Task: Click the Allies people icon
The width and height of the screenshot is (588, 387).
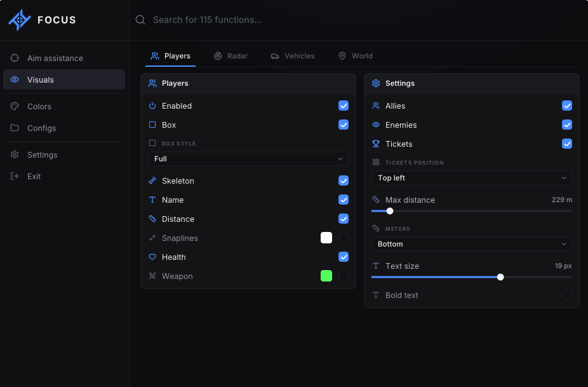Action: tap(376, 105)
